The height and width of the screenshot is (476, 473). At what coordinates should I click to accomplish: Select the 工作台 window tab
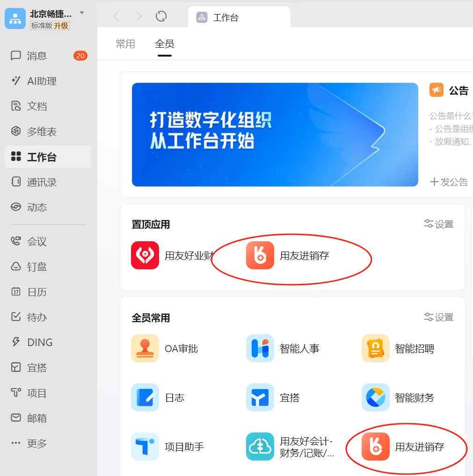tap(239, 17)
